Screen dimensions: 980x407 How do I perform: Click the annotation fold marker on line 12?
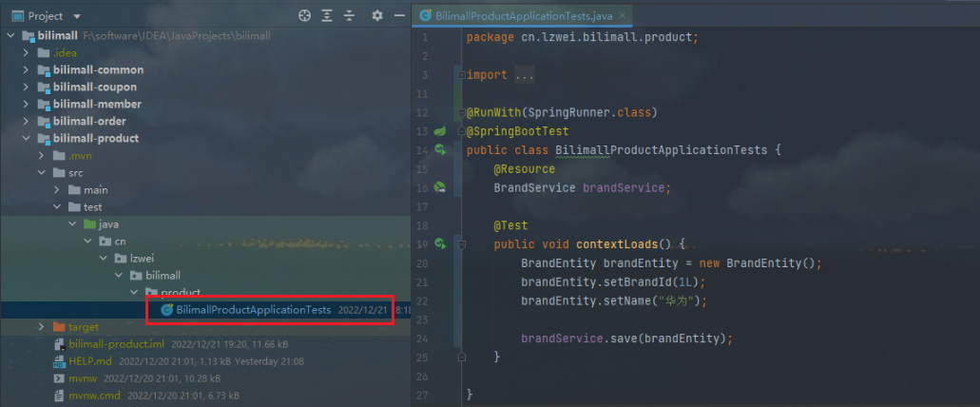(462, 112)
